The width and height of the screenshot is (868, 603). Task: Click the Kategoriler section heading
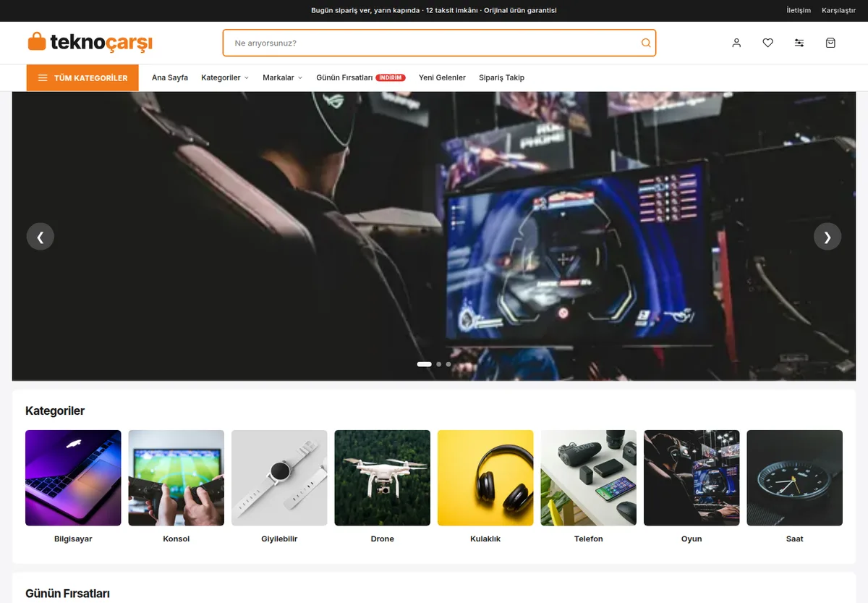55,410
